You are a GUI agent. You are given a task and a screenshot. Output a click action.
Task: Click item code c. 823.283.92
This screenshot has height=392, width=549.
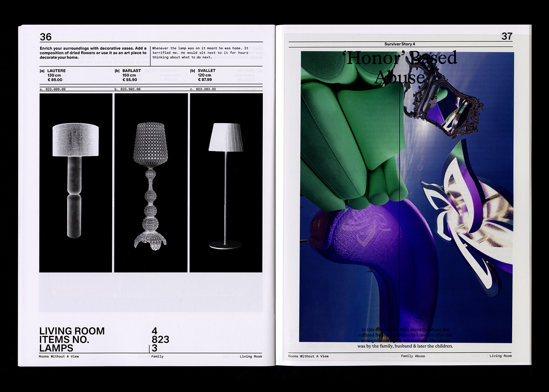(203, 89)
